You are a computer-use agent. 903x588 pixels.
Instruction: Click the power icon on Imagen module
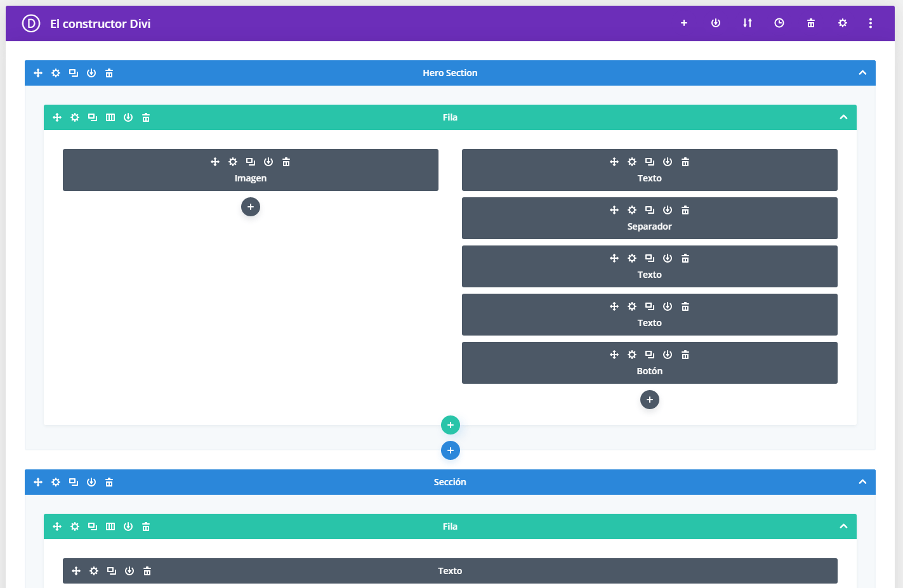click(x=268, y=162)
